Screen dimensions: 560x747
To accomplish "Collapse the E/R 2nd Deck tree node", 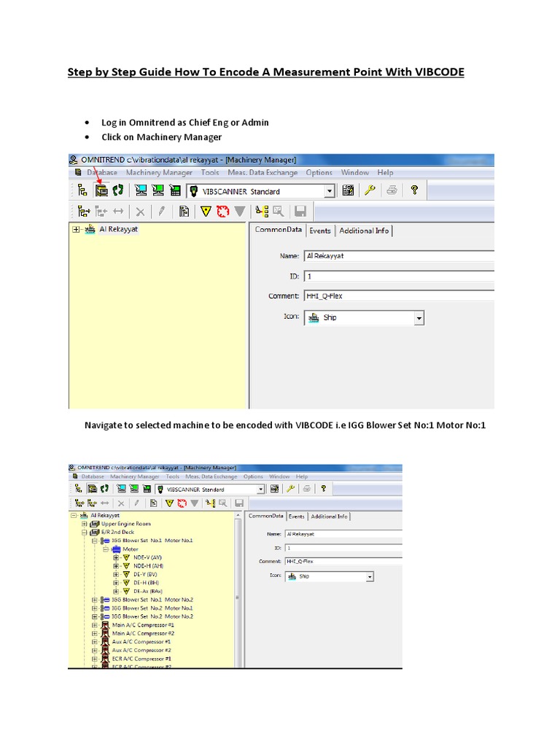I will tap(85, 533).
